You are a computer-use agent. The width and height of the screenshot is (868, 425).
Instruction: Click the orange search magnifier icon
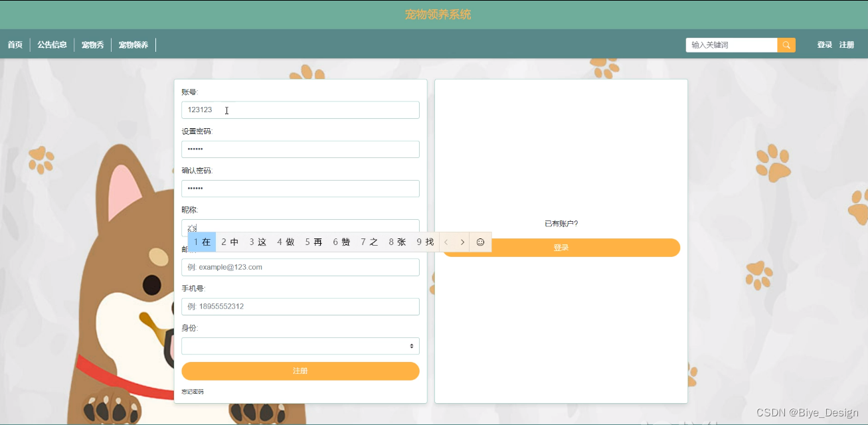point(786,45)
